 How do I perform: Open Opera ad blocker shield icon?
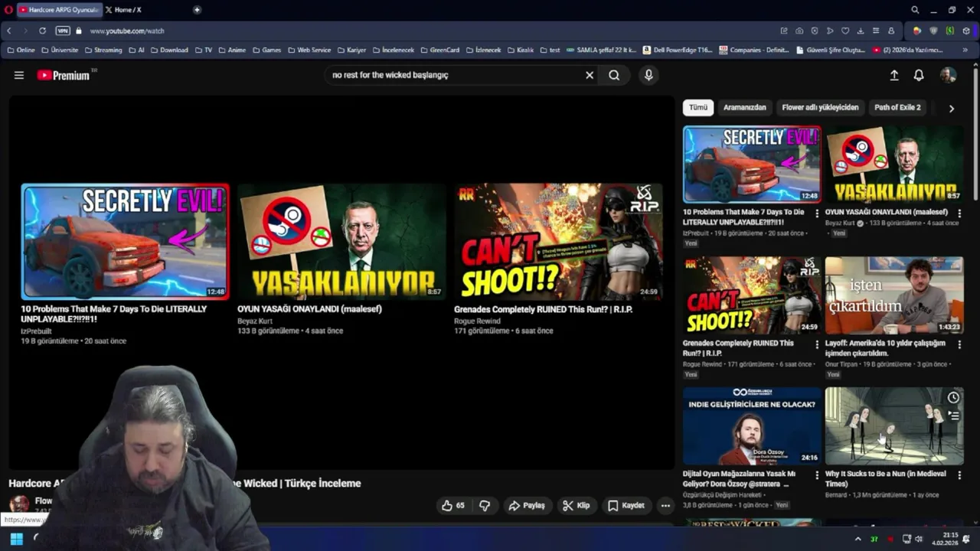815,31
